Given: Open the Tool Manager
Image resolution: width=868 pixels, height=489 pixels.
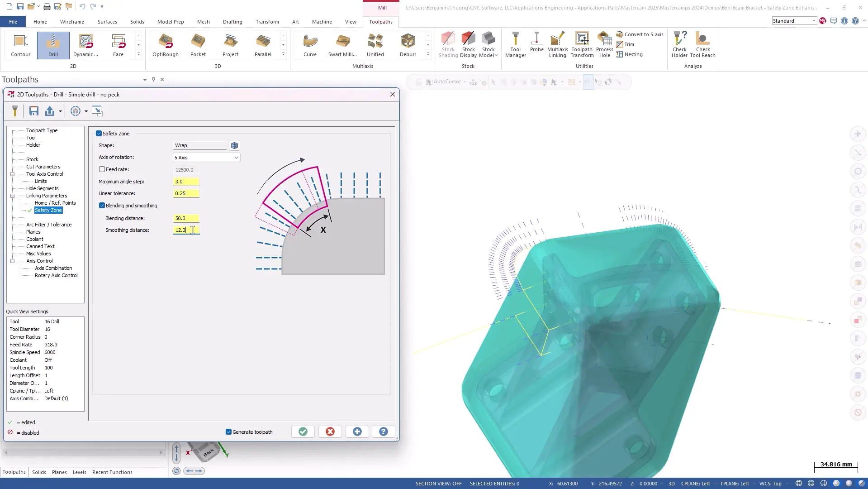Looking at the screenshot, I should 515,45.
